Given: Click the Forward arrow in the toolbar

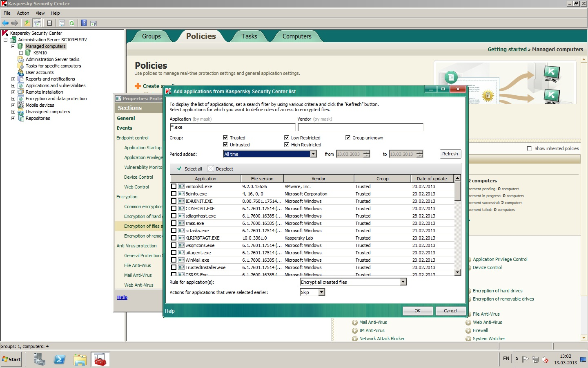Looking at the screenshot, I should click(15, 23).
